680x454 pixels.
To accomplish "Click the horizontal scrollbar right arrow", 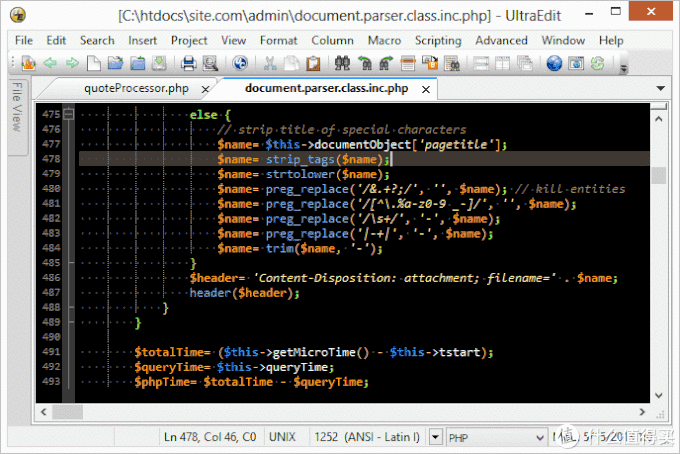I will 642,412.
